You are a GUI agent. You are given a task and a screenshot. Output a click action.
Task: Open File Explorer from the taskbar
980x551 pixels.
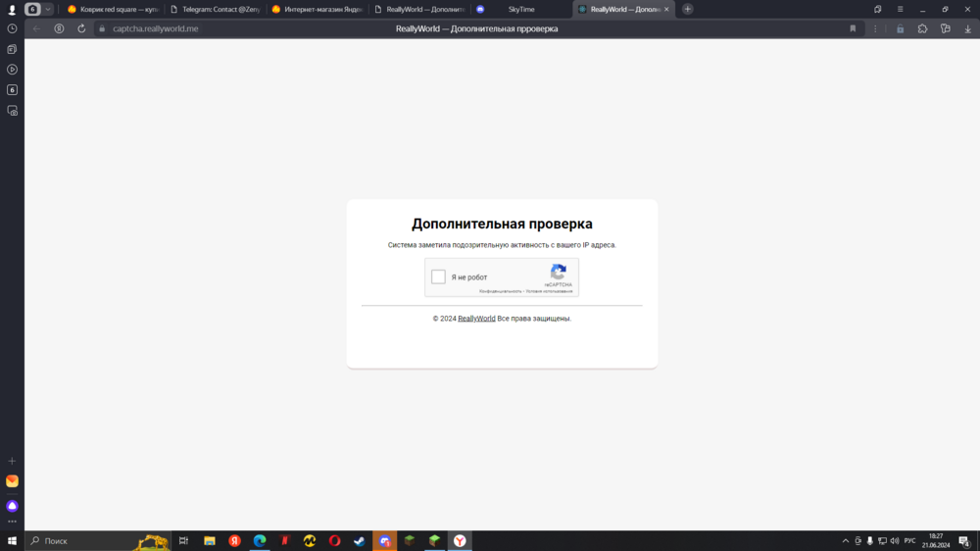click(x=210, y=541)
